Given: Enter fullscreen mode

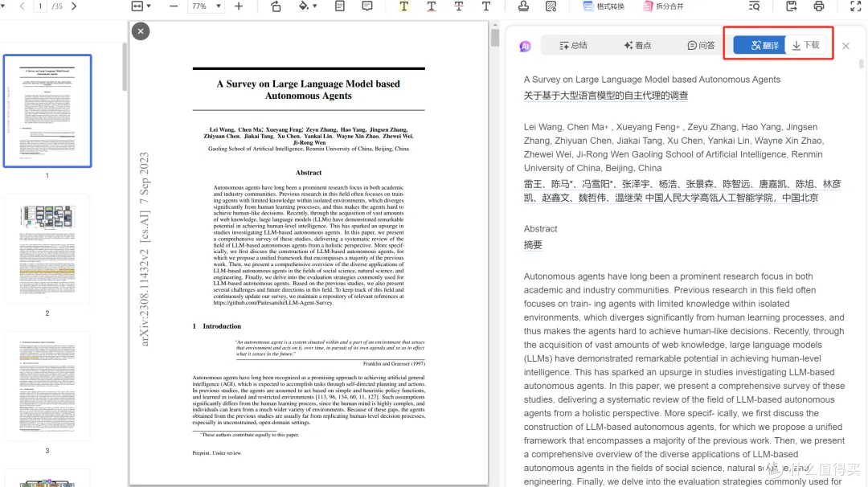Looking at the screenshot, I should (x=856, y=6).
